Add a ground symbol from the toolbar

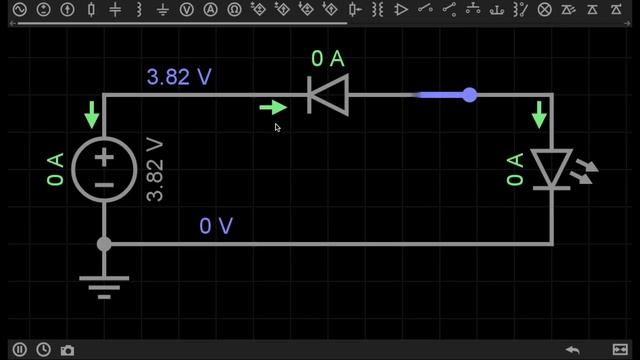point(163,9)
